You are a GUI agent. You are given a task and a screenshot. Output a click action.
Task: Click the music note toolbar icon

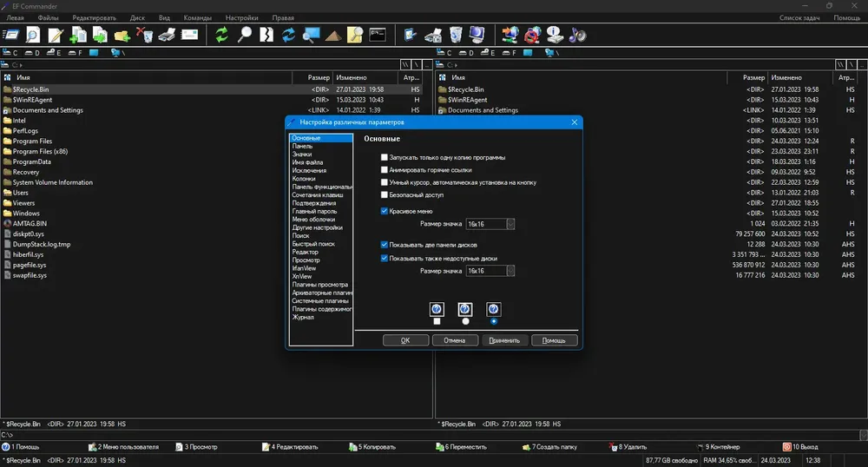tap(577, 35)
